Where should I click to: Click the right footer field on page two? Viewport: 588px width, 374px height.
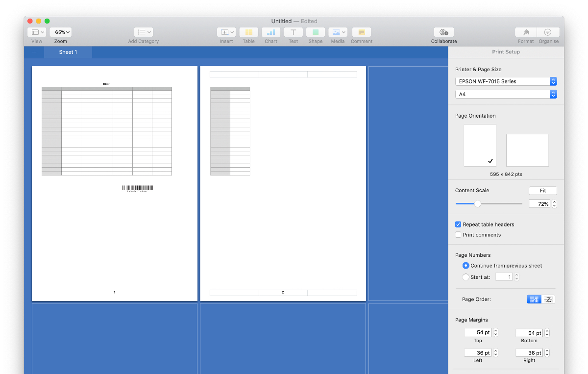tap(332, 293)
